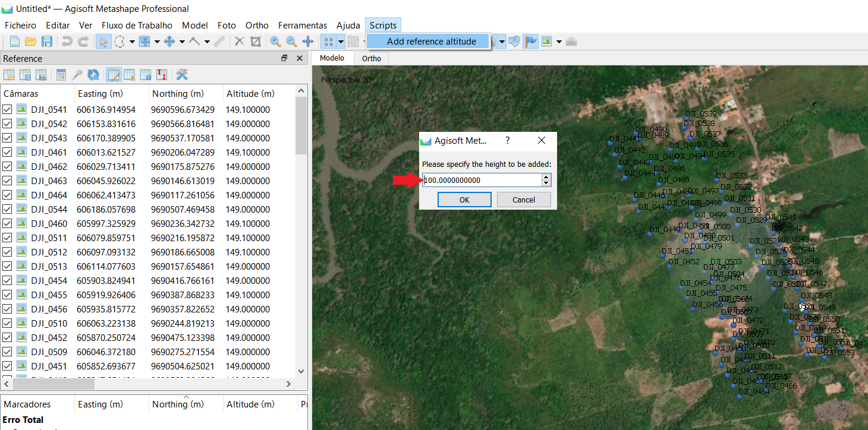Click the dialog help question mark
This screenshot has height=430, width=868.
coord(507,140)
